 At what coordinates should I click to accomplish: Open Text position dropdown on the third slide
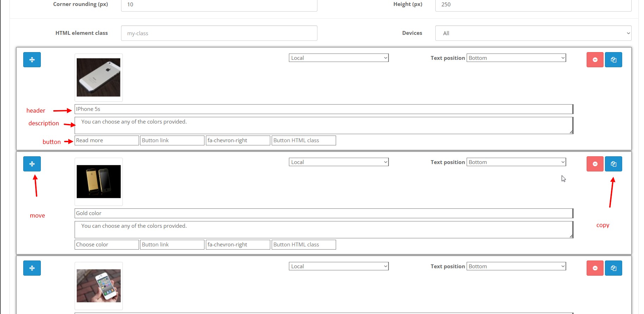(x=516, y=266)
